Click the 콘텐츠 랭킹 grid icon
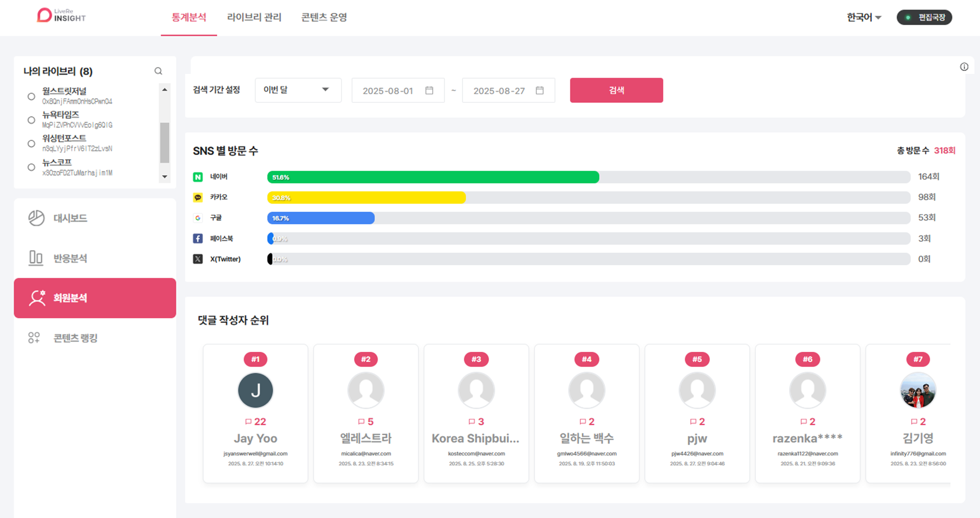This screenshot has height=518, width=980. click(x=34, y=338)
